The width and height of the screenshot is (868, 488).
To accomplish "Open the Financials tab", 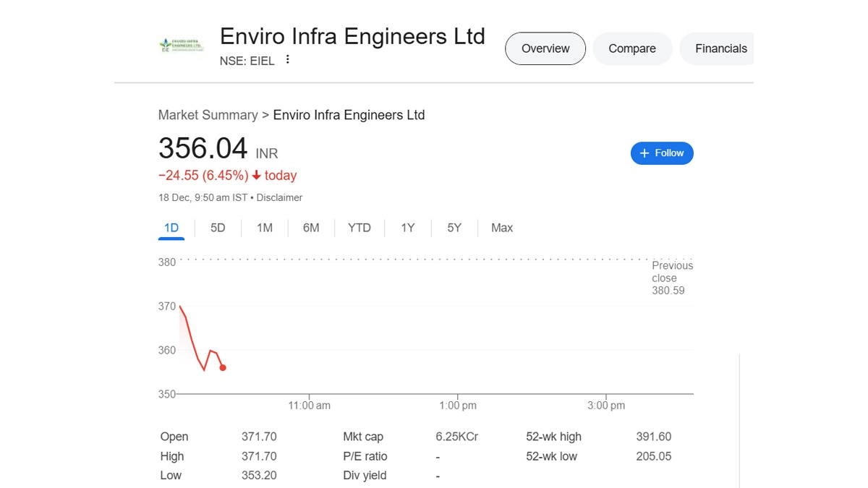I will (x=720, y=48).
